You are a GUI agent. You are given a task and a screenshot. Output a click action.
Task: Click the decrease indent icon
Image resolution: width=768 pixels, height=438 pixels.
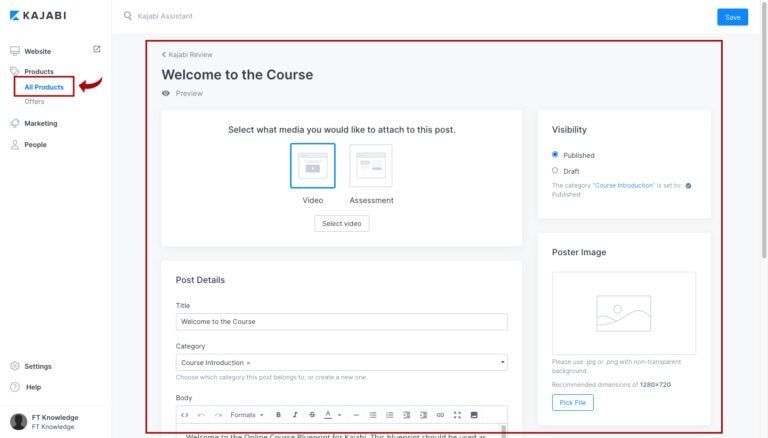(407, 415)
